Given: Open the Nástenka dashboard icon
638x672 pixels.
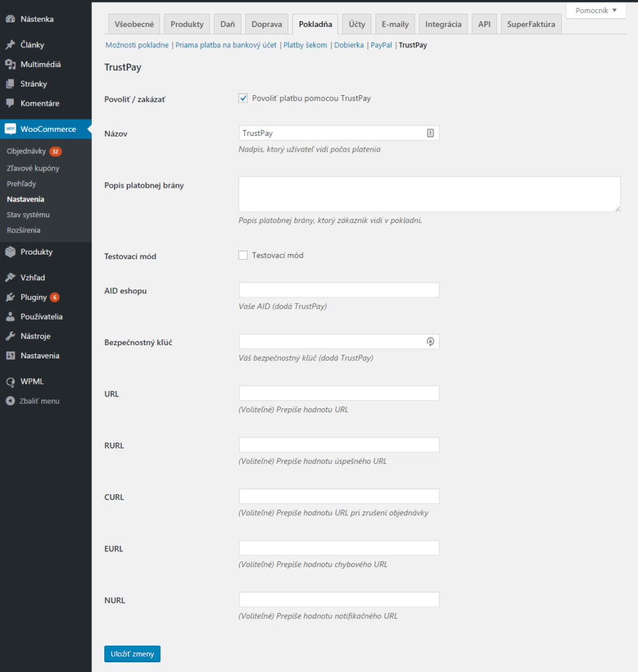Looking at the screenshot, I should tap(11, 18).
